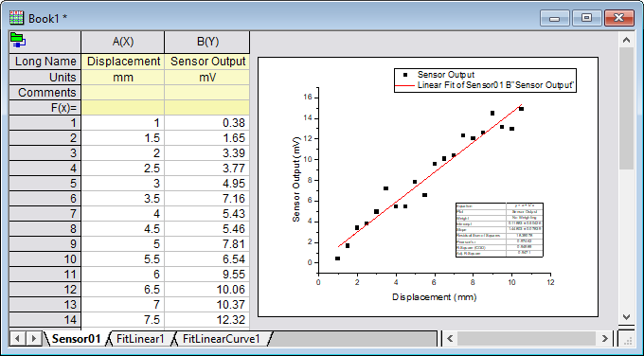This screenshot has width=644, height=356.
Task: Click the vertical scrollbar up arrow
Action: (x=626, y=41)
